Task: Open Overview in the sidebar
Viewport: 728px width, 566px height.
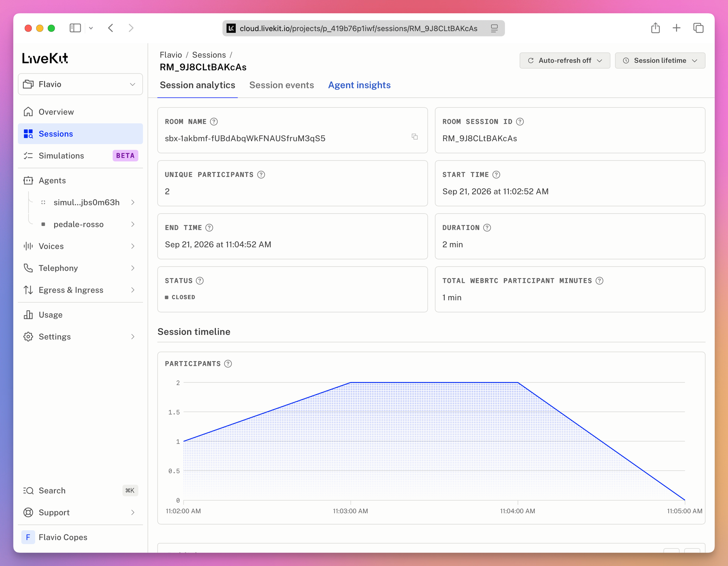Action: tap(80, 112)
